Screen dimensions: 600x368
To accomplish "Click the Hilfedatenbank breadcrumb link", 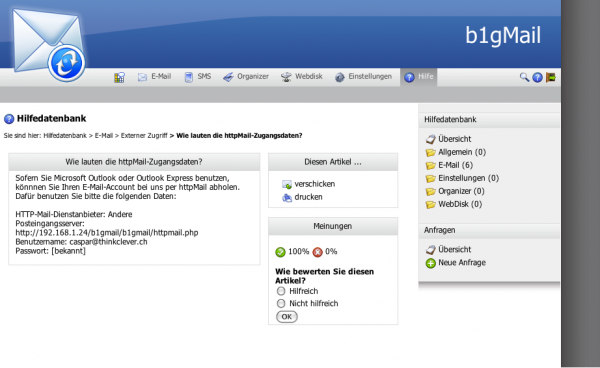I will pos(65,136).
